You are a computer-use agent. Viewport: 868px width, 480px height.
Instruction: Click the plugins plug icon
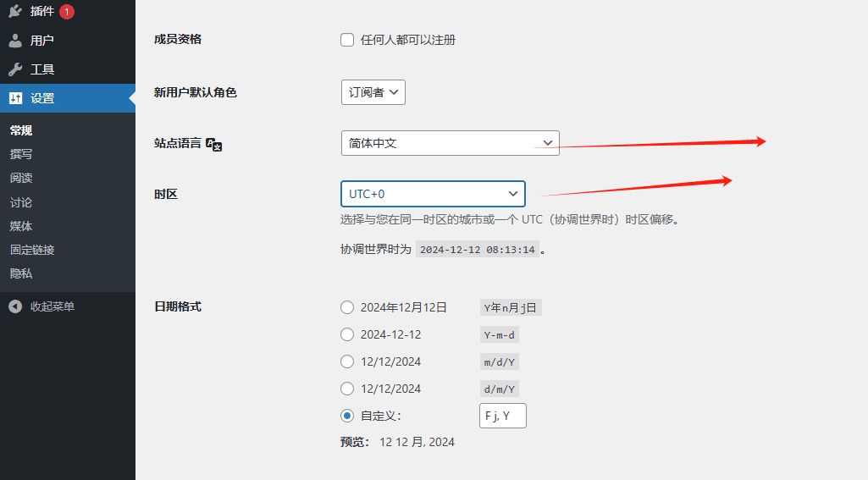15,11
